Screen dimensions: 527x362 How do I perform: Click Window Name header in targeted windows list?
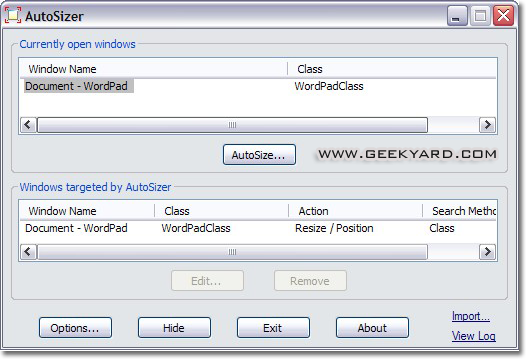point(87,211)
